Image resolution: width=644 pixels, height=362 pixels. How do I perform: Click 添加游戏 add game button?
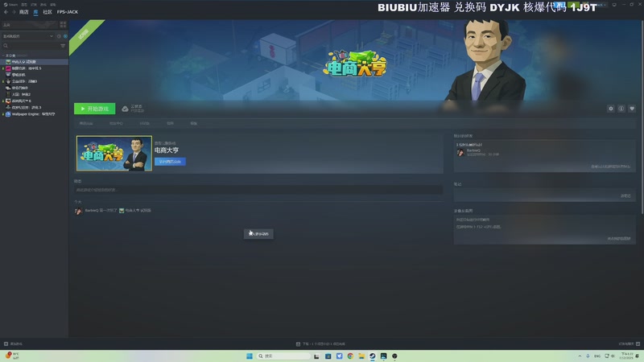coord(13,344)
